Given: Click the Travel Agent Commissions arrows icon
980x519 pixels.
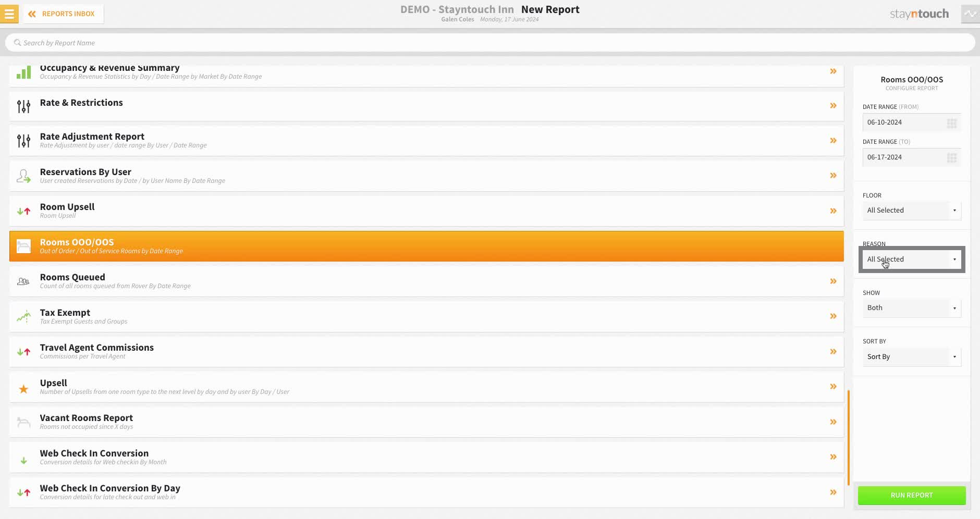Looking at the screenshot, I should 23,352.
